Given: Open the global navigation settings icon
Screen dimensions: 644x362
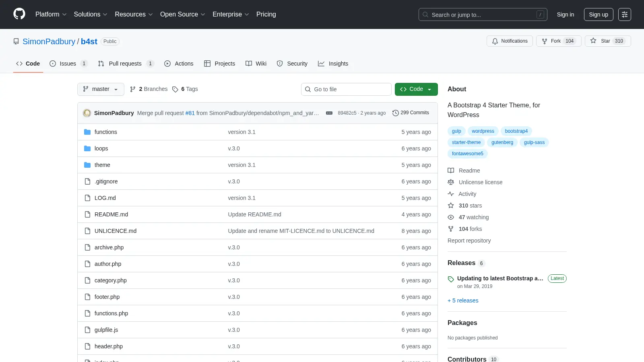Looking at the screenshot, I should (625, 14).
